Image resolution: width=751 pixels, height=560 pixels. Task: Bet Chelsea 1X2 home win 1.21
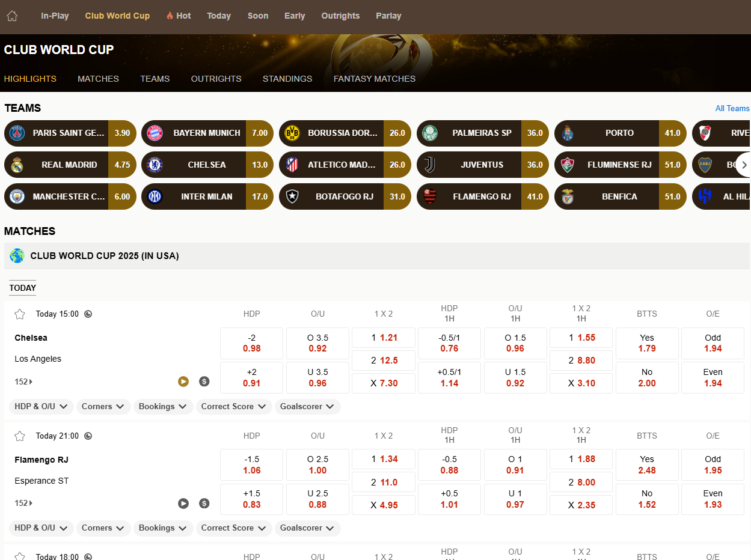[384, 338]
